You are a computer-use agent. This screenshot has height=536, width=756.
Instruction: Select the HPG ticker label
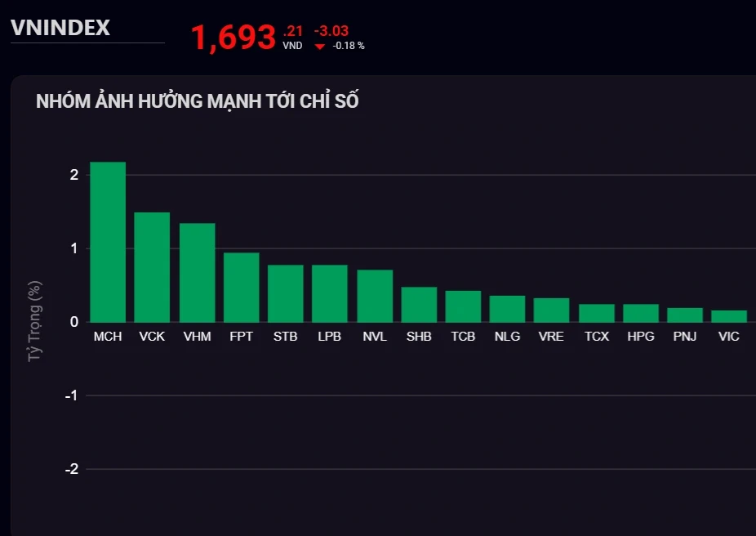click(641, 337)
